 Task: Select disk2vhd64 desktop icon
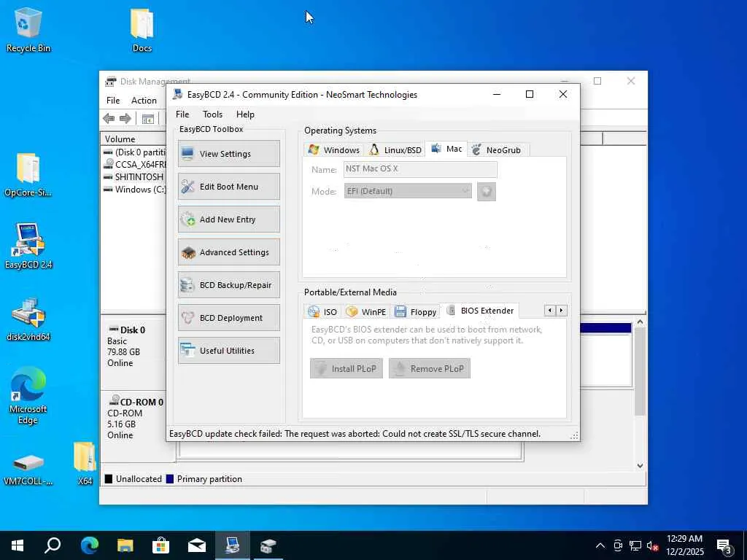point(28,319)
